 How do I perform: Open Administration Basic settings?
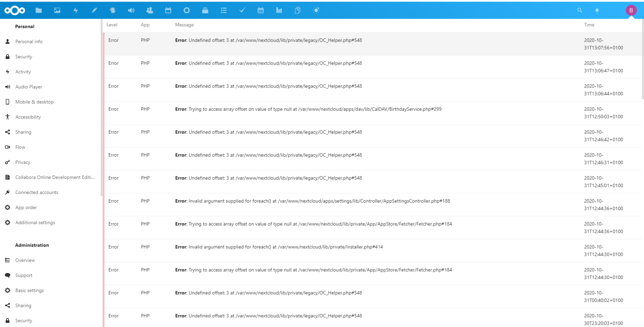click(x=29, y=290)
